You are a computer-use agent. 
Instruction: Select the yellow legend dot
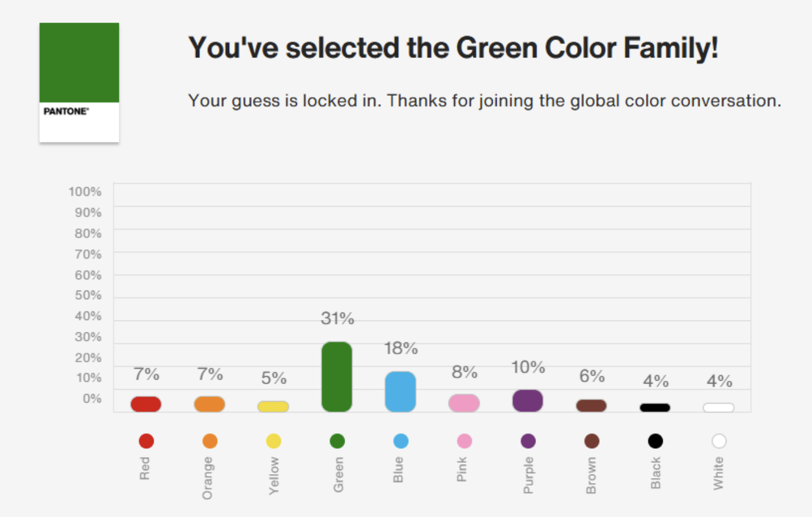(273, 441)
